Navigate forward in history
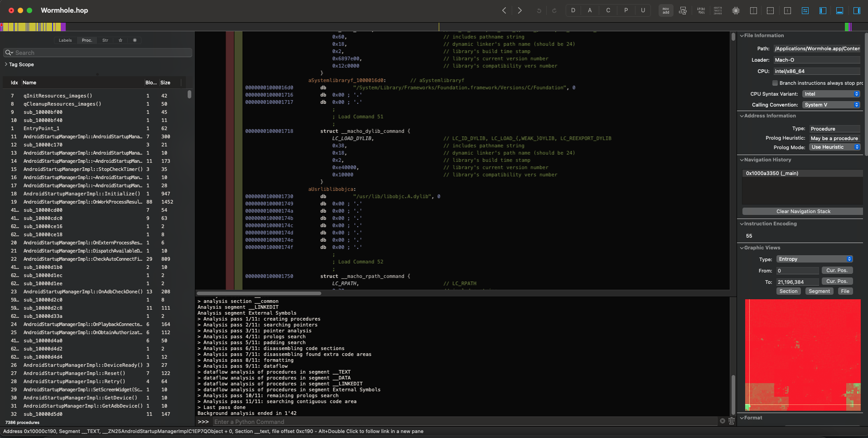This screenshot has width=868, height=438. pyautogui.click(x=520, y=10)
